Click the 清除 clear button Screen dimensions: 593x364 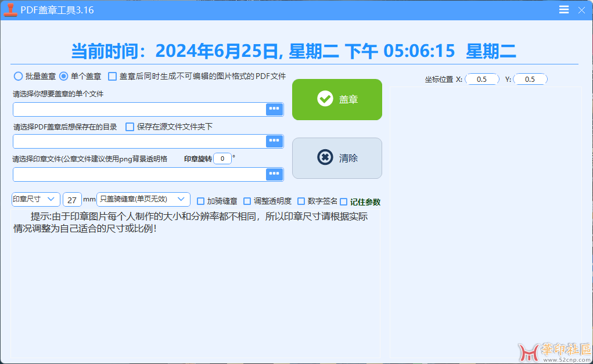pos(337,158)
